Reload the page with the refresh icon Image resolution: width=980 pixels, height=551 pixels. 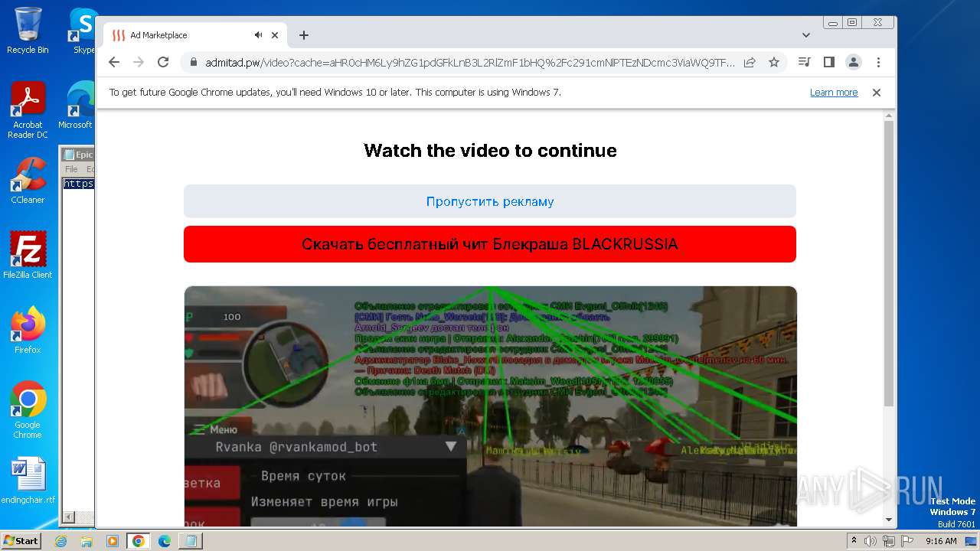tap(163, 62)
